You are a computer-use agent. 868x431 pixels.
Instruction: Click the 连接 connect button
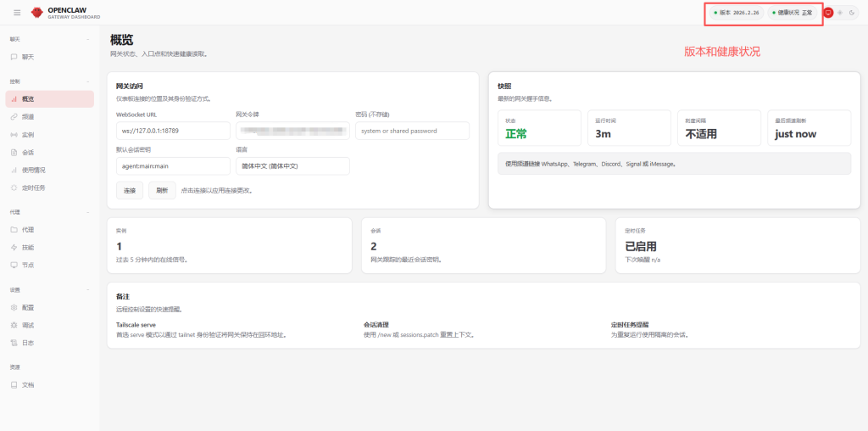tap(129, 191)
